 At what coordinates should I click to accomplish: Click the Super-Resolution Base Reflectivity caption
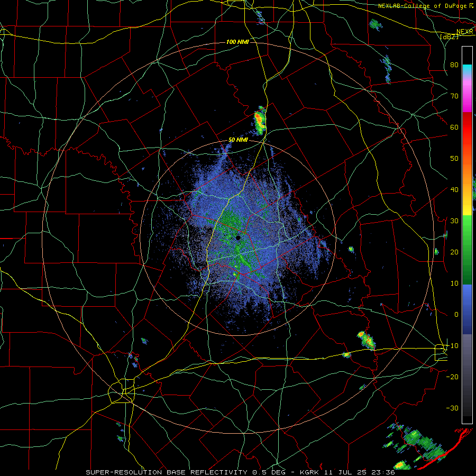coord(241,472)
